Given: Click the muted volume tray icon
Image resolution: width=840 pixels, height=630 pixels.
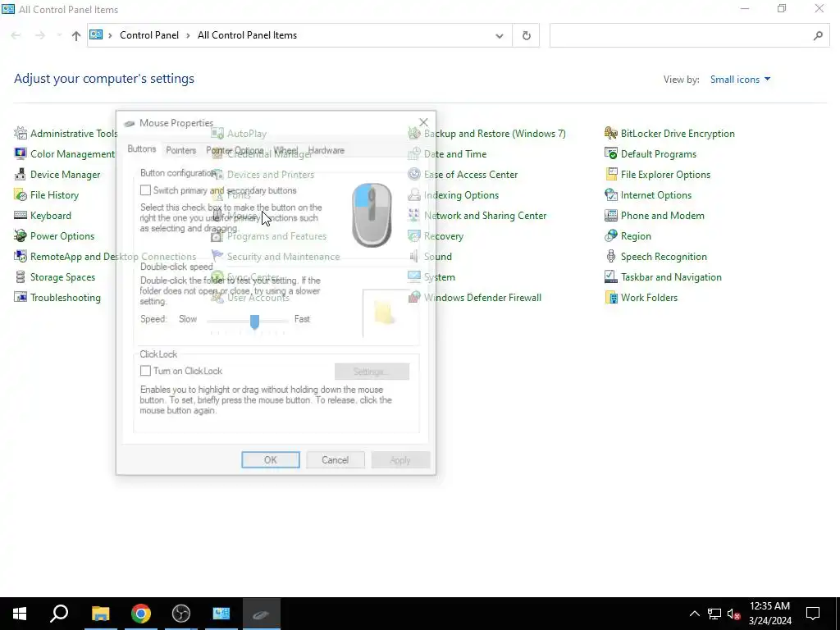Looking at the screenshot, I should click(x=733, y=614).
